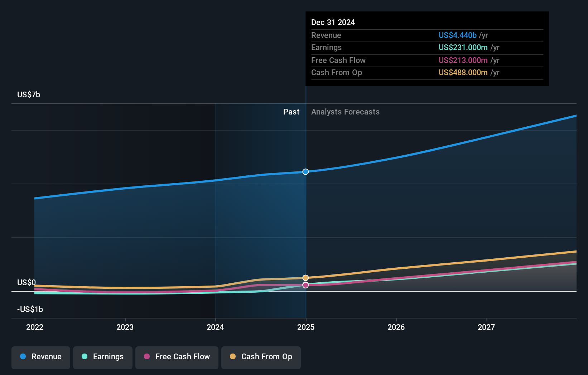
Task: Click the orange Cash From Op legend dot
Action: click(233, 356)
